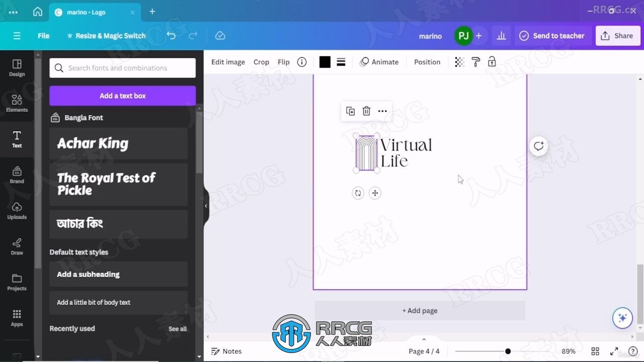This screenshot has height=362, width=644.
Task: Open the hamburger main menu
Action: [x=17, y=36]
